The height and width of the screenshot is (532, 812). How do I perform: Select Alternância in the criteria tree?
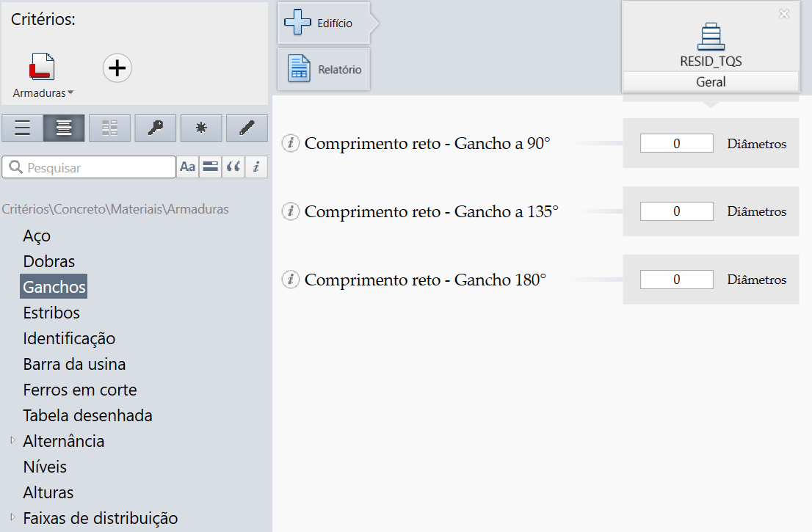pos(64,441)
